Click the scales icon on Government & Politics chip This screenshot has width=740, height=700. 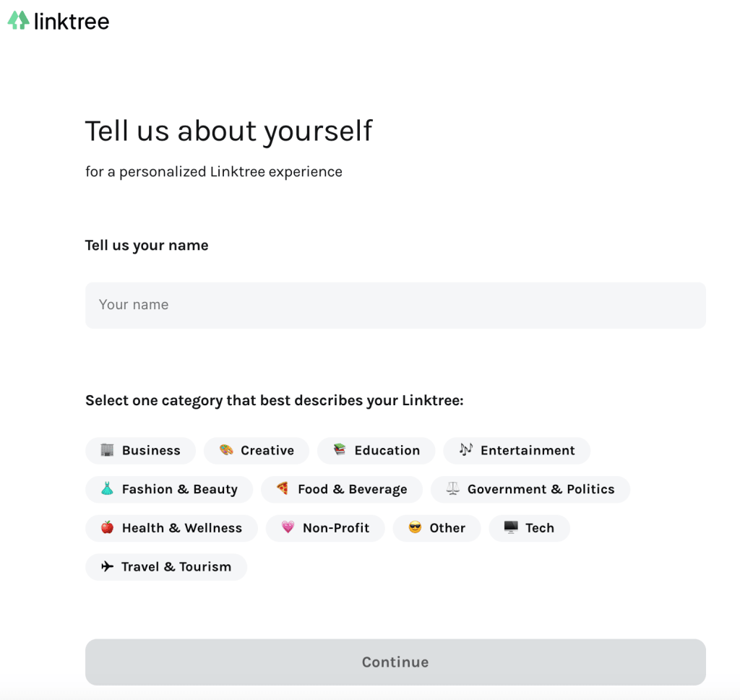pos(452,489)
